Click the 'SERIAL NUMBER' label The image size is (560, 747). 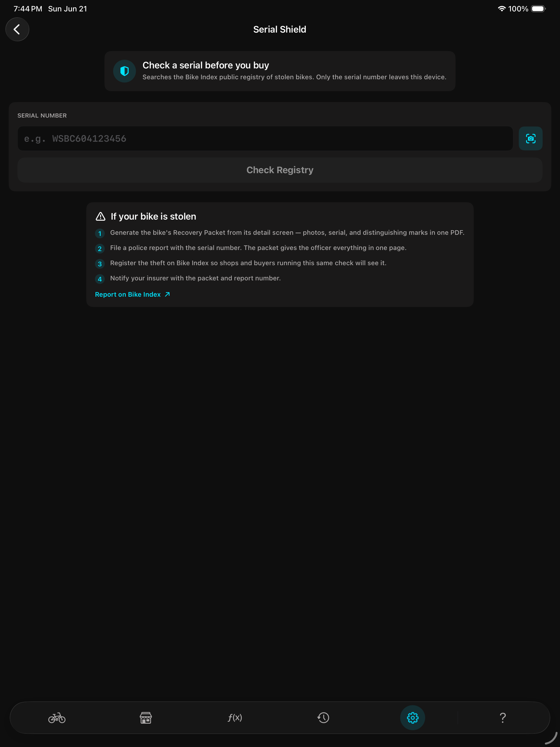click(x=42, y=115)
